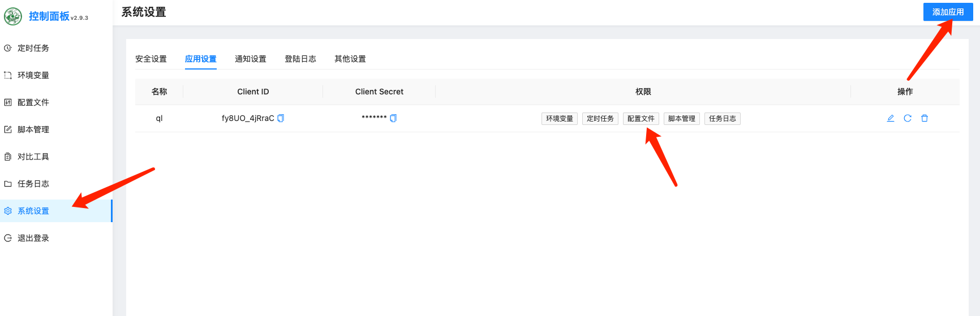Image resolution: width=980 pixels, height=316 pixels.
Task: Click the Client ID column header
Action: (253, 92)
